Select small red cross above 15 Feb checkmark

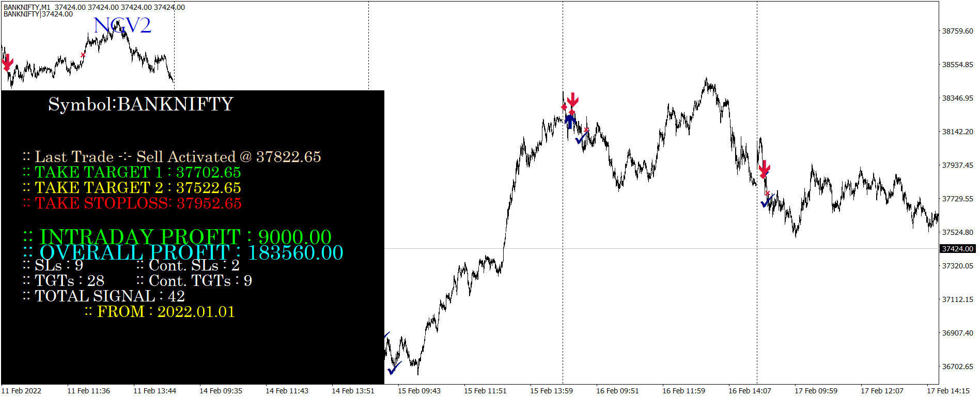586,130
